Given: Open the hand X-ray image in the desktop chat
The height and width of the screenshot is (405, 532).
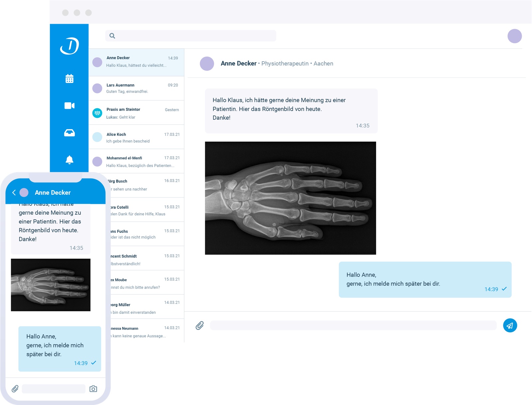Looking at the screenshot, I should click(290, 198).
